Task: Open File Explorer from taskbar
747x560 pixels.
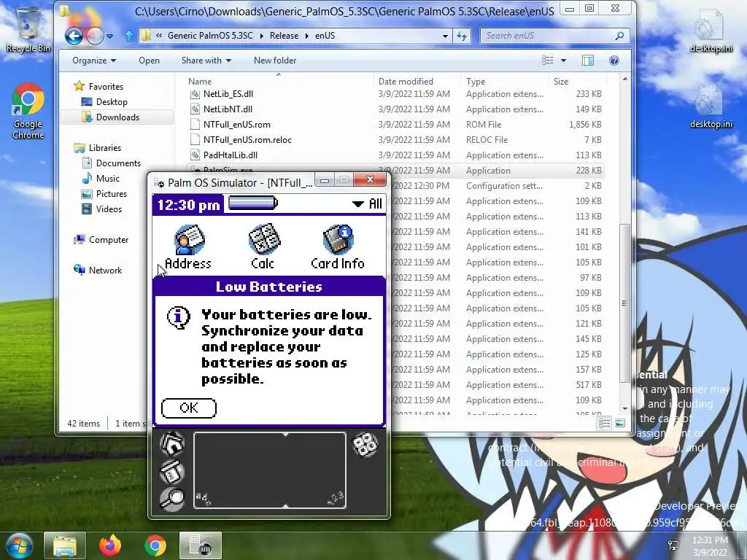Action: 65,545
